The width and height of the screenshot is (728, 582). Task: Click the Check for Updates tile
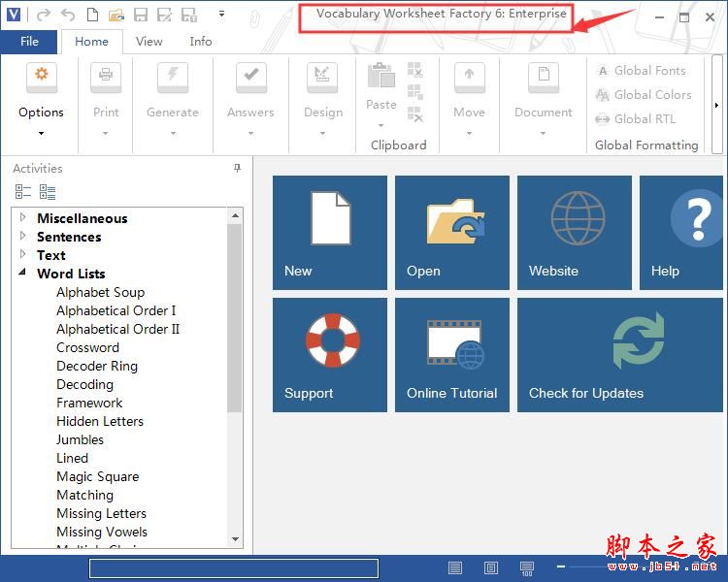tap(620, 355)
